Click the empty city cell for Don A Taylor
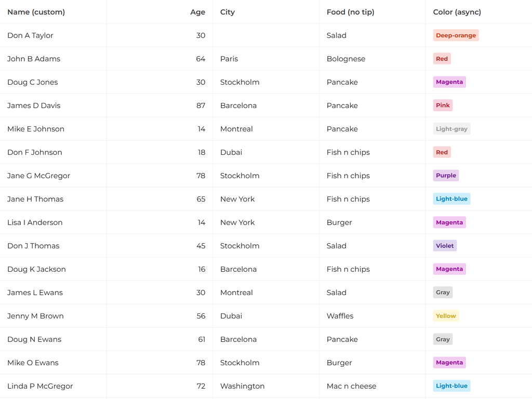Image resolution: width=532 pixels, height=399 pixels. (x=265, y=35)
